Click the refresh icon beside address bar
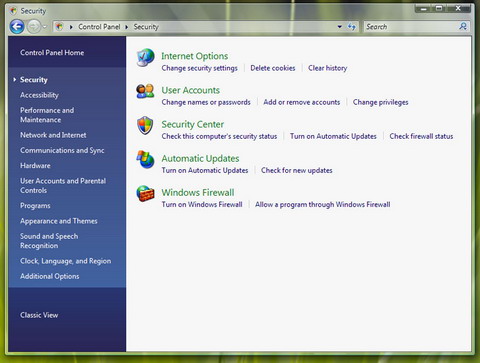This screenshot has height=363, width=480. pyautogui.click(x=351, y=27)
